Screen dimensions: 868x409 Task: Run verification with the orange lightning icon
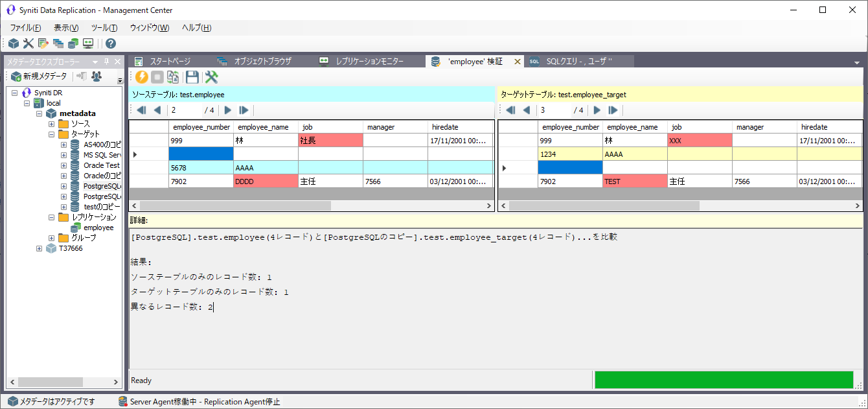pos(142,77)
